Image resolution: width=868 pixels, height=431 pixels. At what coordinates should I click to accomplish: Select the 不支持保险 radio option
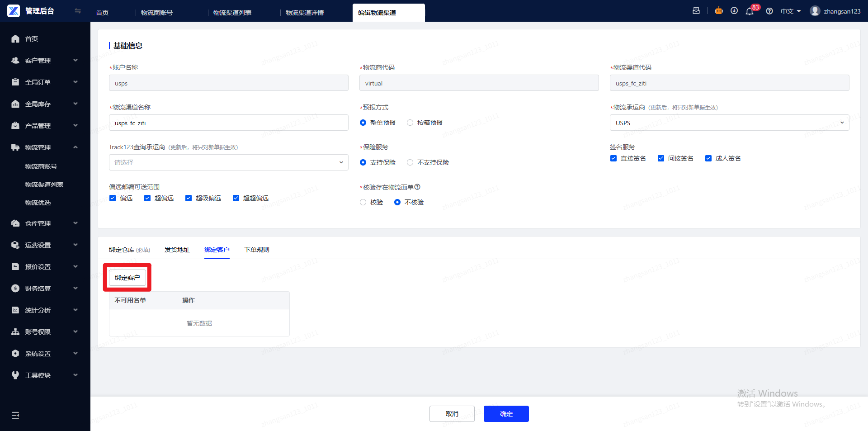[410, 162]
